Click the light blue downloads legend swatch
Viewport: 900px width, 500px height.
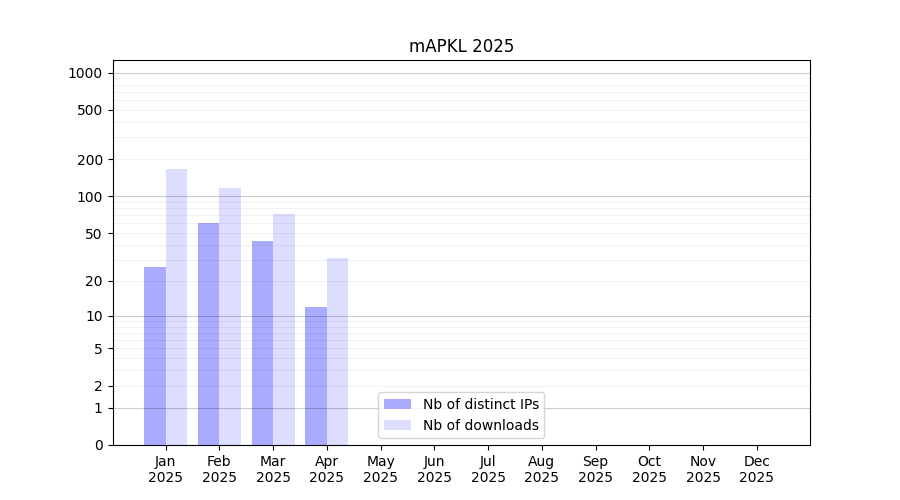[x=397, y=425]
